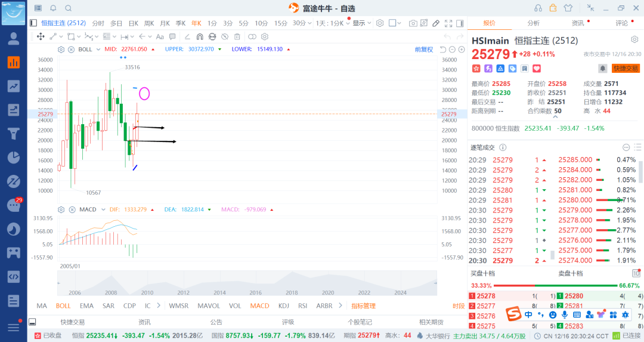
Task: Expand more indicators chevron after ARBR
Action: coord(340,306)
